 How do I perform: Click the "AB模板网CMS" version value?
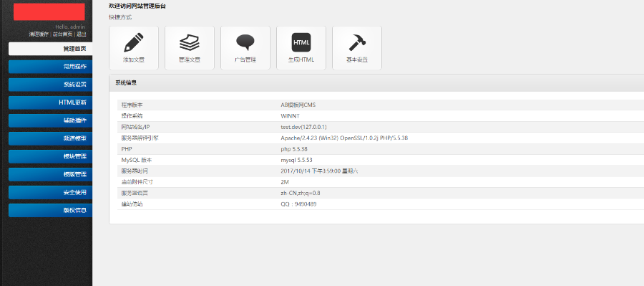[x=298, y=105]
